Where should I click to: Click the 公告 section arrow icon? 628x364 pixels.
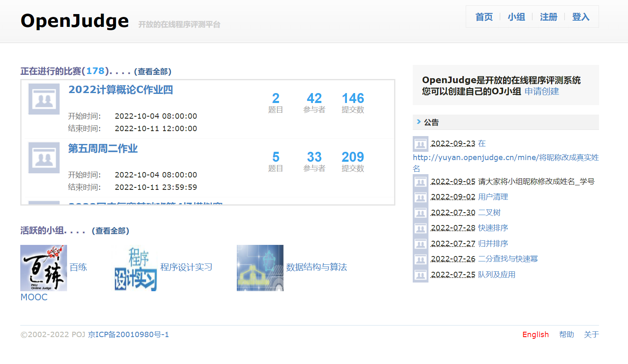419,122
